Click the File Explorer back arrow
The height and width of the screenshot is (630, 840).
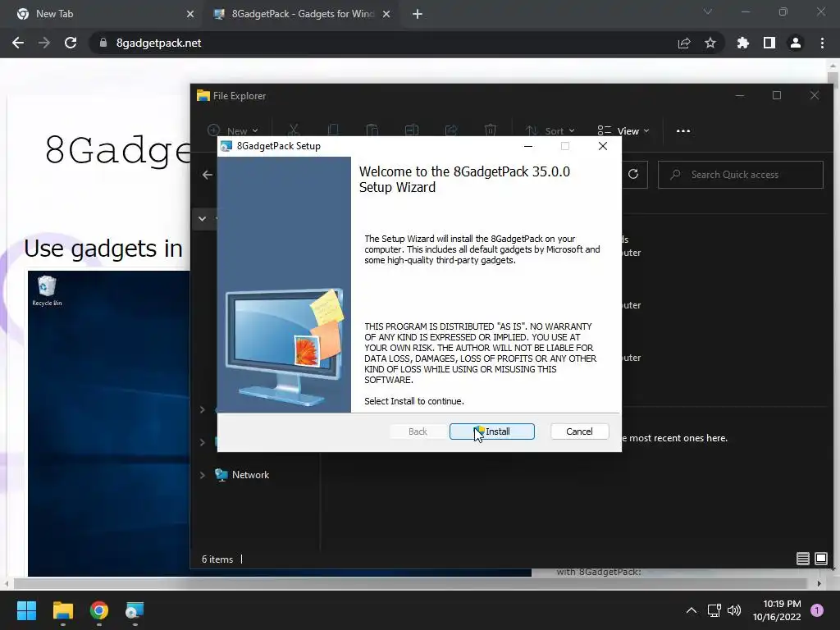tap(208, 175)
